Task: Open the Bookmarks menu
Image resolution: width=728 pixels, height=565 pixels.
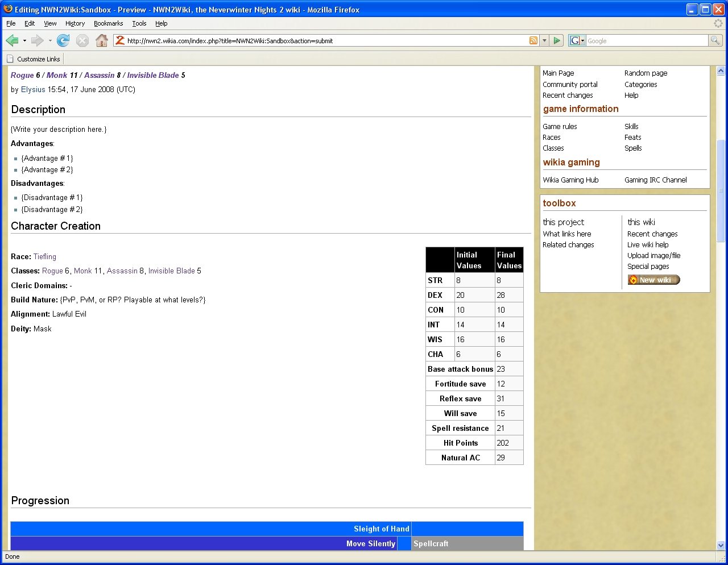Action: (108, 23)
